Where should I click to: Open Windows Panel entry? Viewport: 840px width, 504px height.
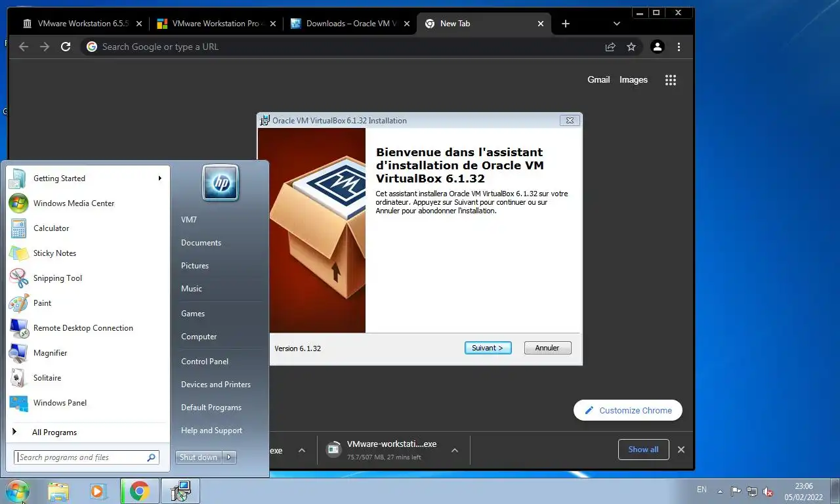pos(87,403)
